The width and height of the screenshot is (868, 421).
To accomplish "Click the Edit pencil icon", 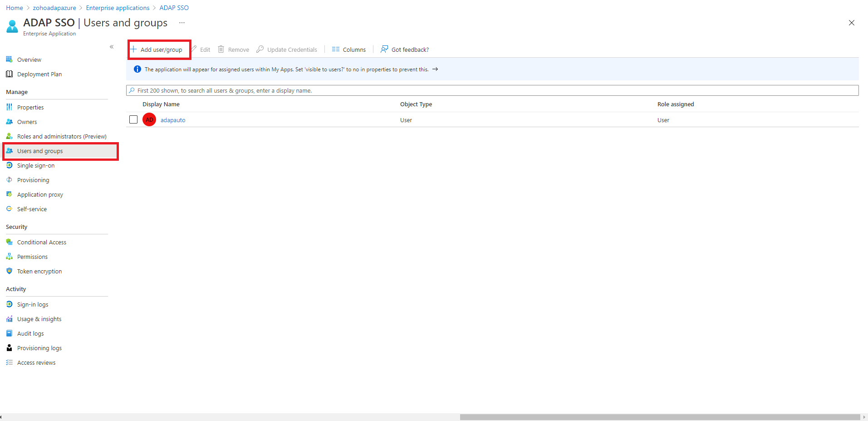I will (x=194, y=49).
